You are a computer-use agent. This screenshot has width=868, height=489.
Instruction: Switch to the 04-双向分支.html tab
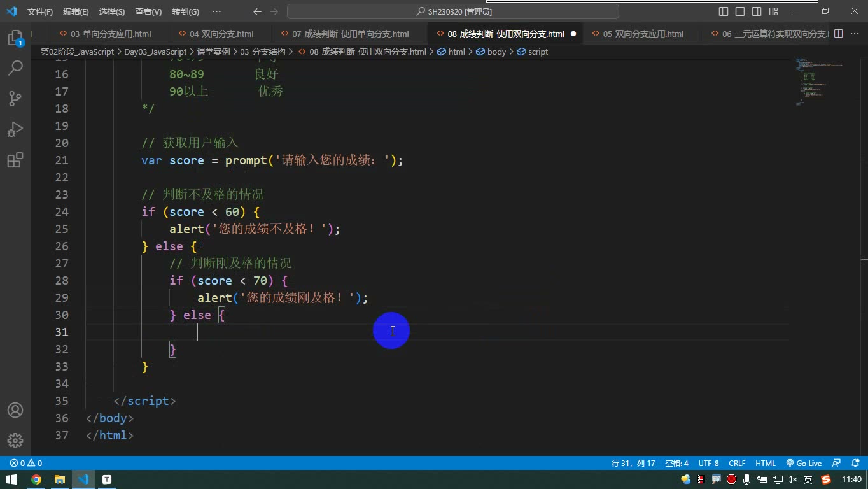pyautogui.click(x=222, y=34)
